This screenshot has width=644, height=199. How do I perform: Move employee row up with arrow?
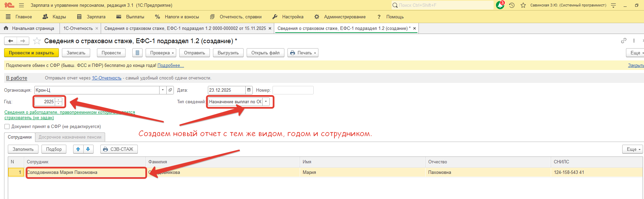(78, 149)
